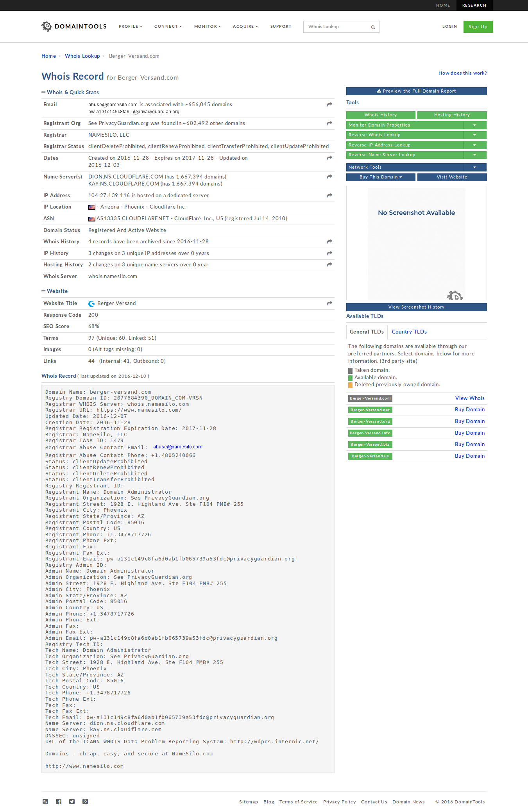
Task: Open the Acquire dropdown menu
Action: (245, 27)
